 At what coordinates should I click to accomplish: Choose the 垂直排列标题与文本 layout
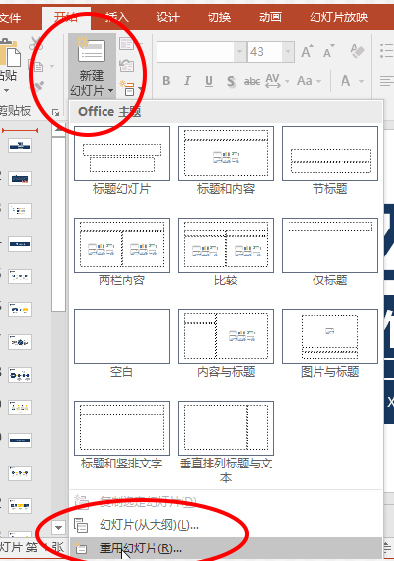pos(226,442)
